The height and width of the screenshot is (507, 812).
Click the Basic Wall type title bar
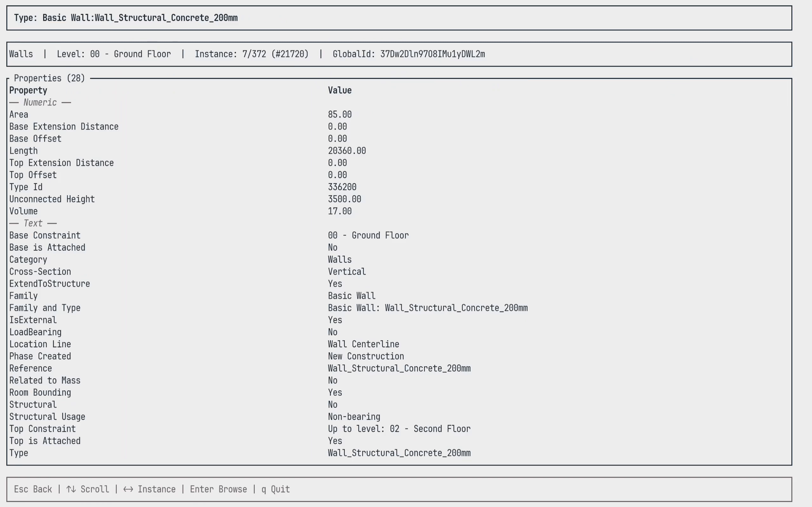[126, 18]
